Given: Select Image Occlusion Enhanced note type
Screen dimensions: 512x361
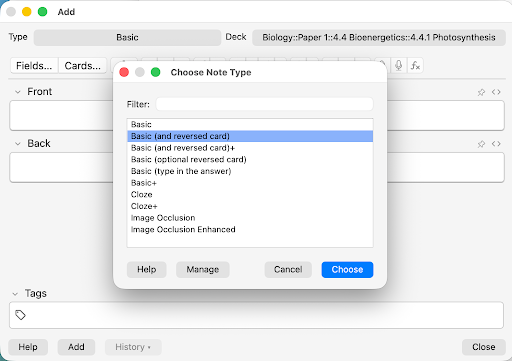Looking at the screenshot, I should [250, 229].
